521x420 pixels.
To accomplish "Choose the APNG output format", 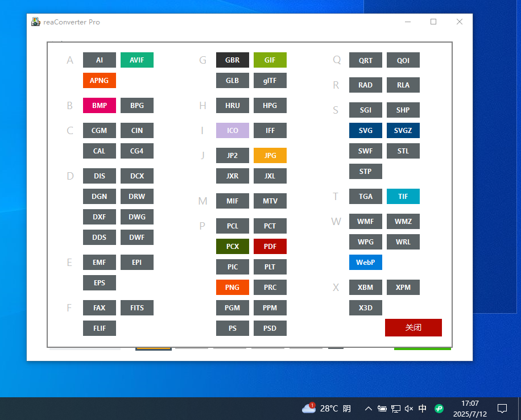I will click(100, 80).
